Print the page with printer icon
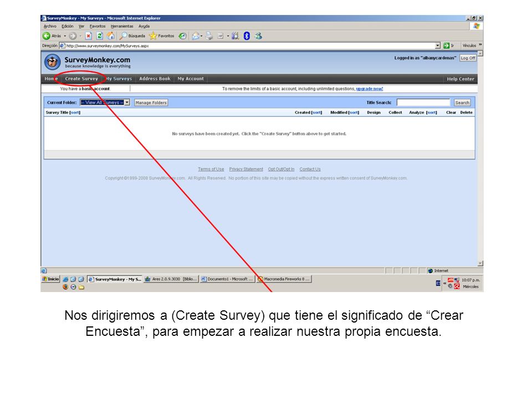Viewport: 532px width, 399px height. pos(209,36)
